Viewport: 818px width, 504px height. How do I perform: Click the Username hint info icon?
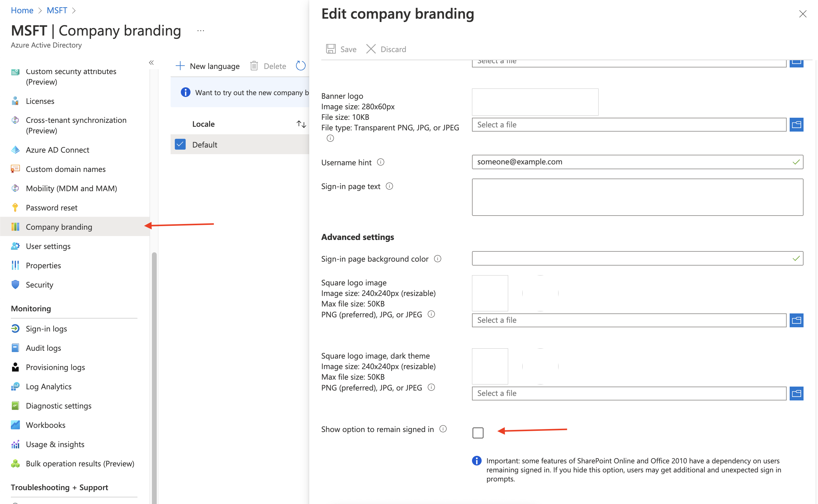coord(380,162)
